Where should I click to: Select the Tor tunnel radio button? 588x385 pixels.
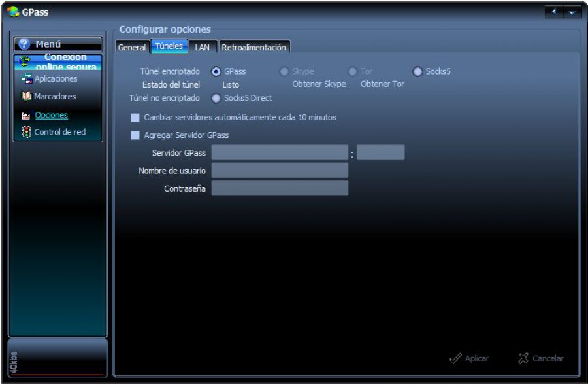point(353,71)
